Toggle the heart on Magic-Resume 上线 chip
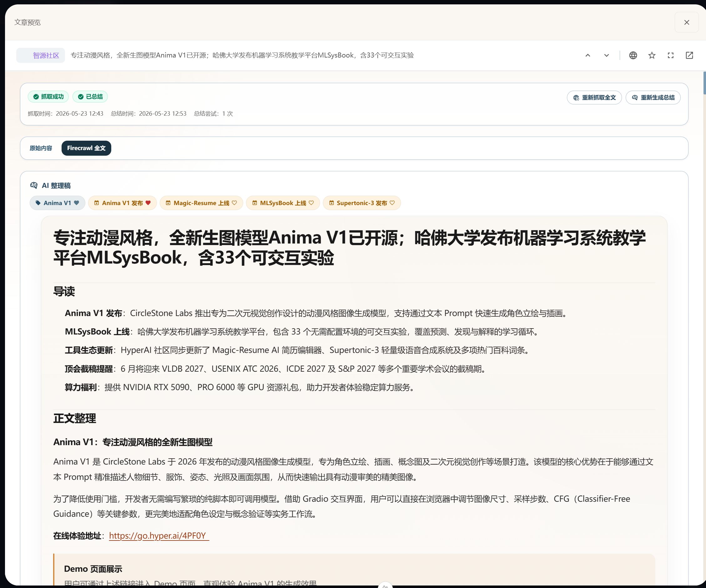This screenshot has width=706, height=588. (x=234, y=203)
